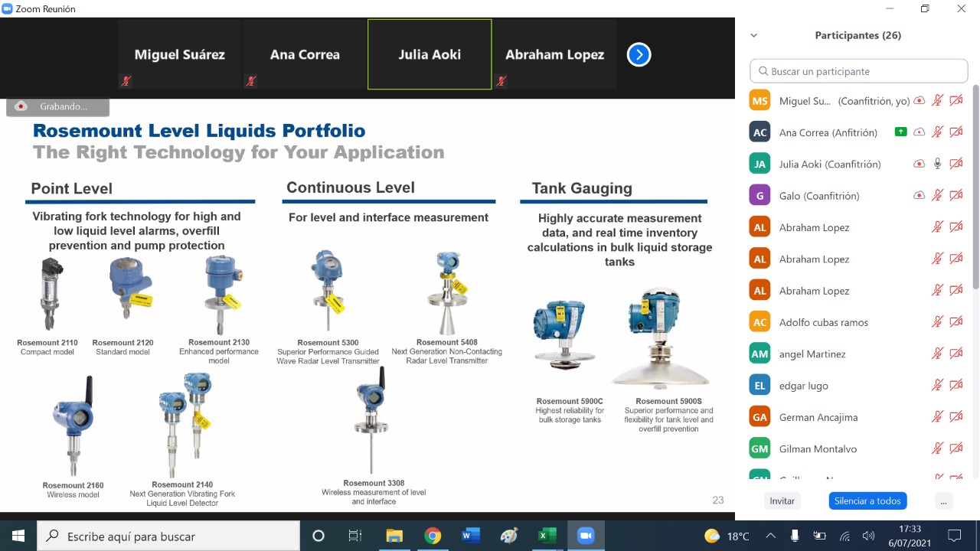
Task: Click Galo's crossed-out camera icon
Action: (955, 196)
